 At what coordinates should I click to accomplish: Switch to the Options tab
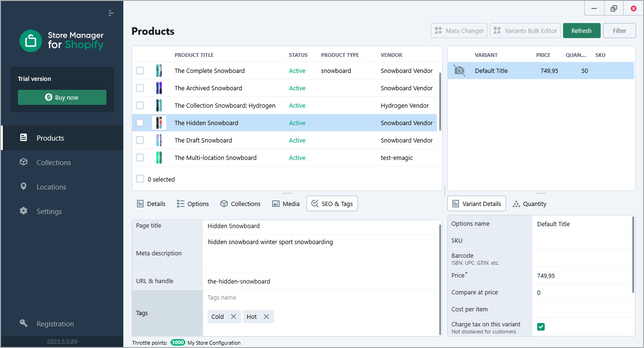(193, 204)
